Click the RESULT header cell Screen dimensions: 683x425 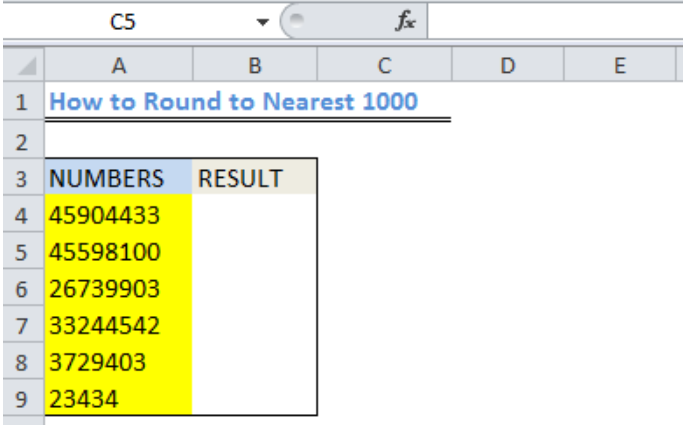[x=254, y=178]
